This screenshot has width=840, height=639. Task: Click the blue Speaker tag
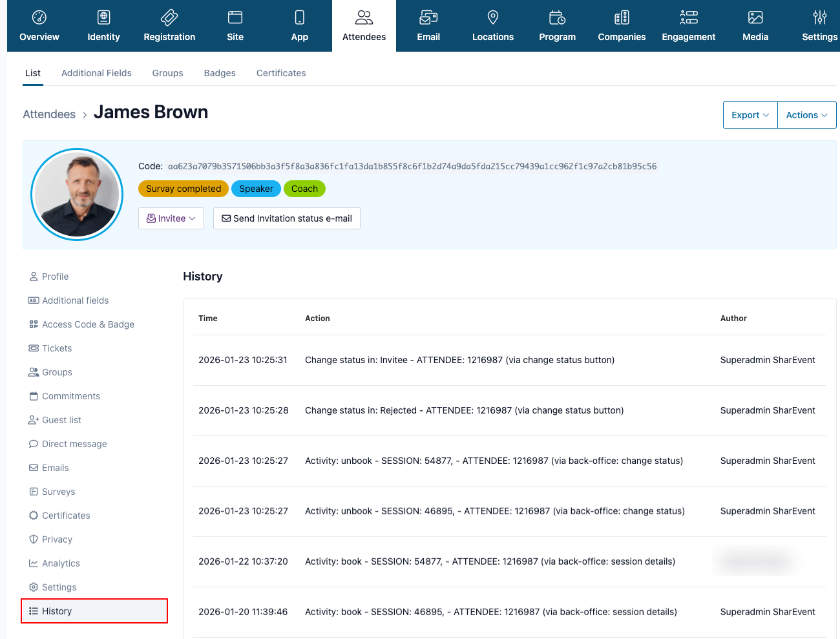tap(256, 189)
